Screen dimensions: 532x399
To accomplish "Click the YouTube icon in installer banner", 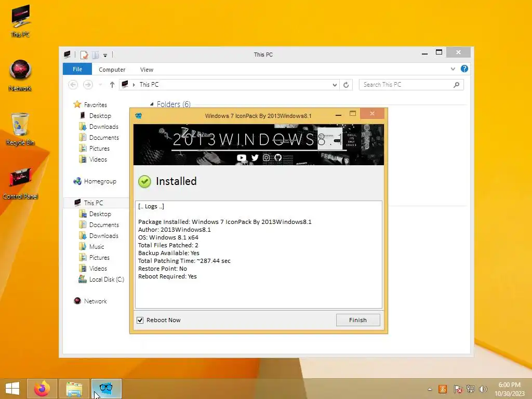I will [x=241, y=158].
